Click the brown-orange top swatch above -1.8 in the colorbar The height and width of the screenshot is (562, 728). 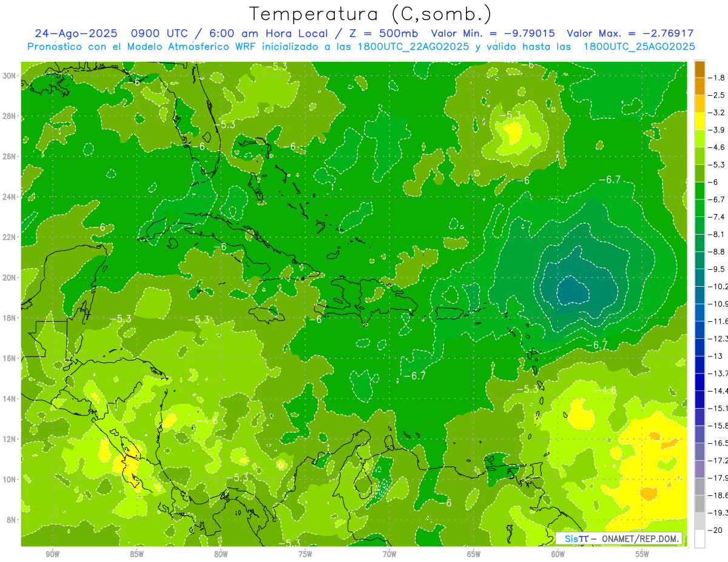699,69
